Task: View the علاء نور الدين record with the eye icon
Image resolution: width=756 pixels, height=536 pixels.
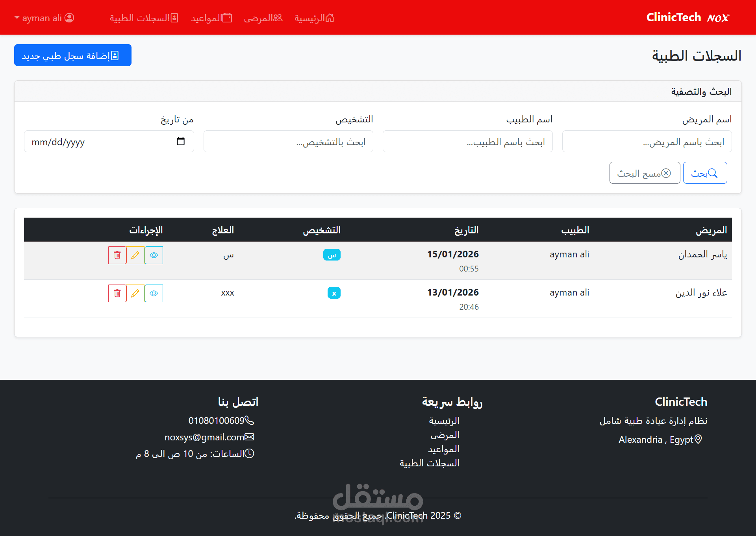Action: pos(154,294)
